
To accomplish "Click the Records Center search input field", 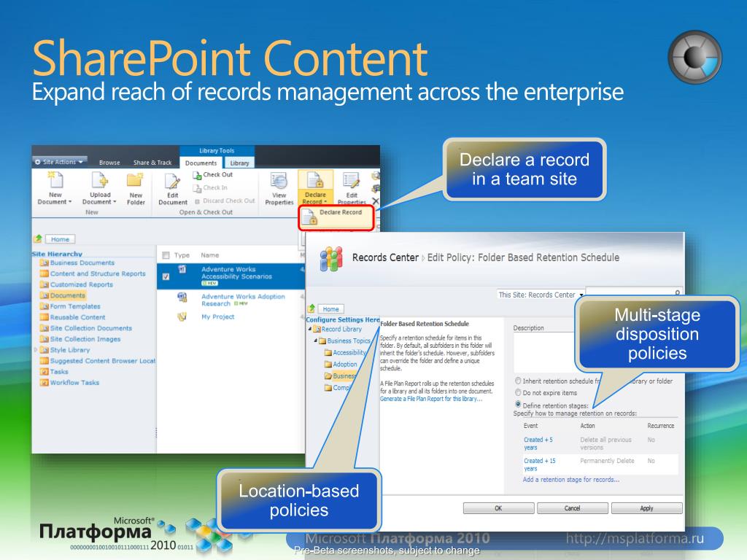I will (630, 292).
